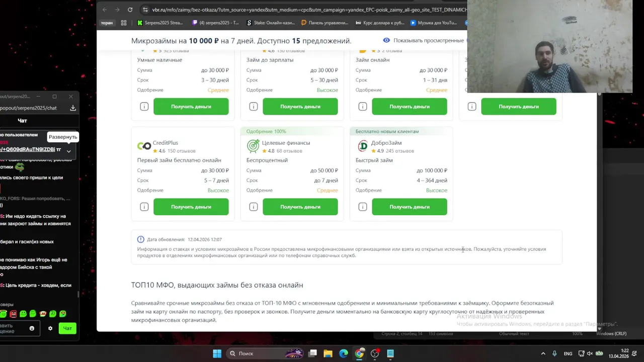The width and height of the screenshot is (644, 362).
Task: Click Получить деньги for Займ до зарплаты
Action: click(300, 107)
